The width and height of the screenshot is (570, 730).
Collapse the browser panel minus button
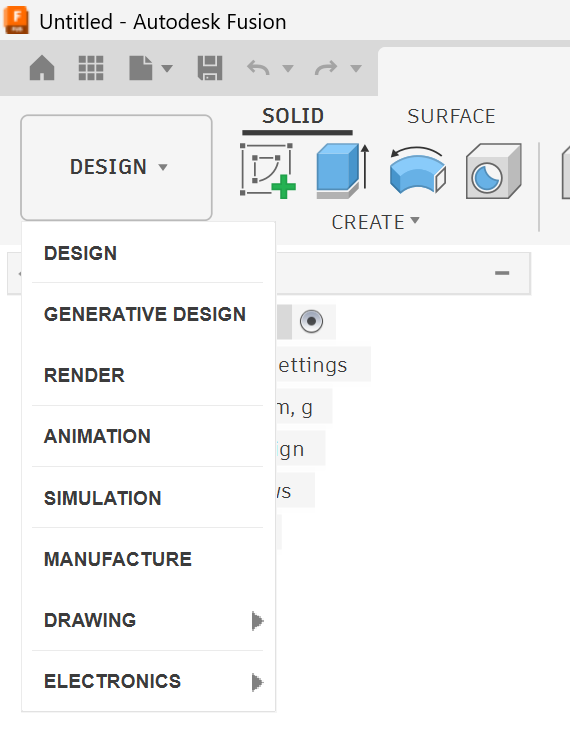point(502,273)
